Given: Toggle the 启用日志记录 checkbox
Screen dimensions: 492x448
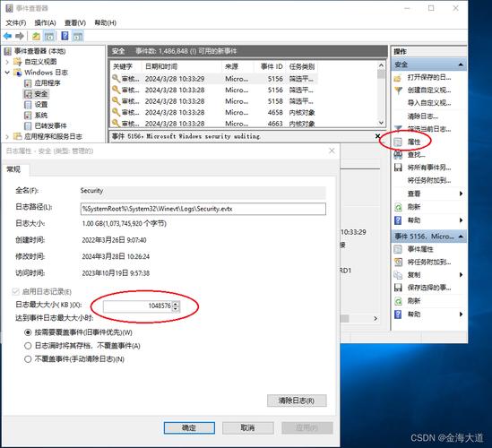Looking at the screenshot, I should pyautogui.click(x=16, y=292).
